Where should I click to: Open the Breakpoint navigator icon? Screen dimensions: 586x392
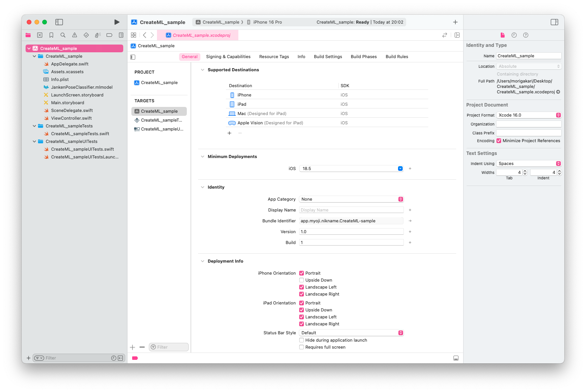tap(109, 35)
